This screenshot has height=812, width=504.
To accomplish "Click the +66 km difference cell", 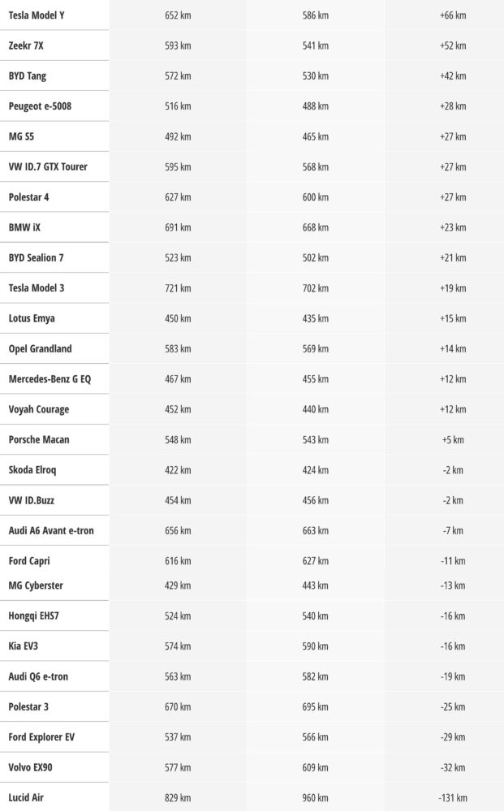I will pyautogui.click(x=453, y=15).
